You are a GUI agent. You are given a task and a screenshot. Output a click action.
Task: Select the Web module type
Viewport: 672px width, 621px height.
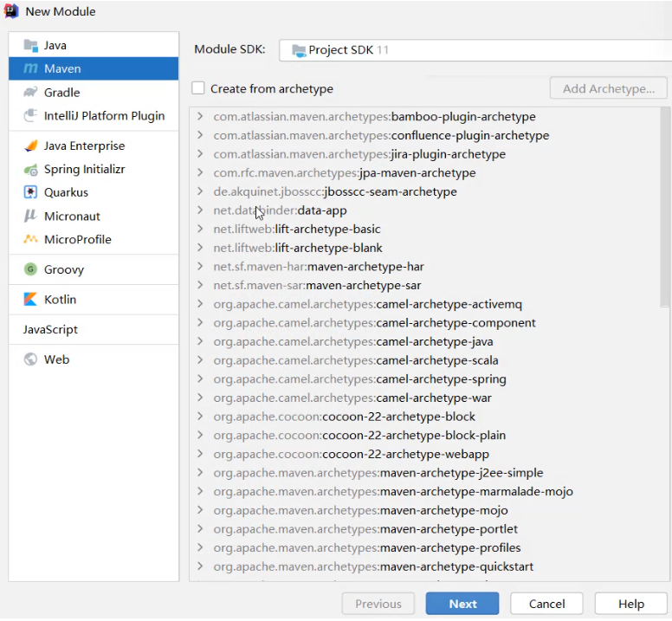pos(56,359)
